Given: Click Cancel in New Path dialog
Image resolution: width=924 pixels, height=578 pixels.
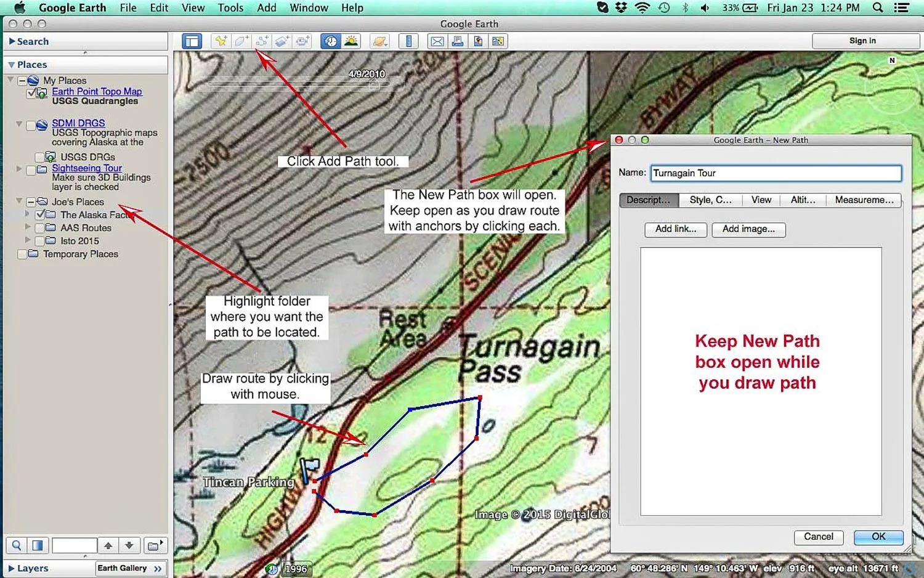Looking at the screenshot, I should (818, 537).
